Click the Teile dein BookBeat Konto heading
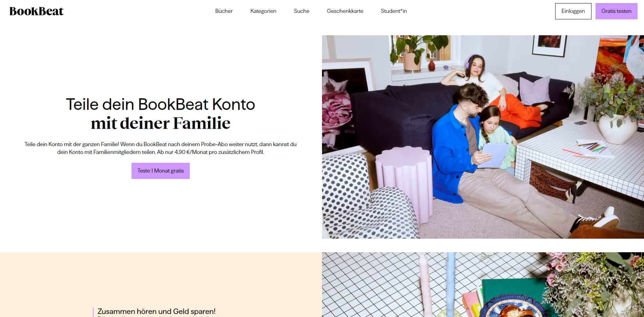 (160, 104)
